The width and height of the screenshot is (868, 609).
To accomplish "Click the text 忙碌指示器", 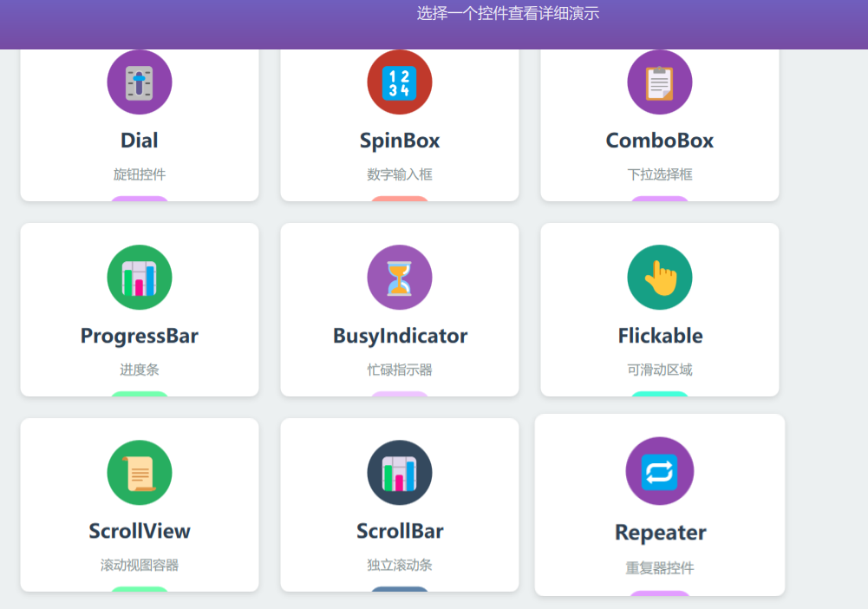I will pos(400,370).
